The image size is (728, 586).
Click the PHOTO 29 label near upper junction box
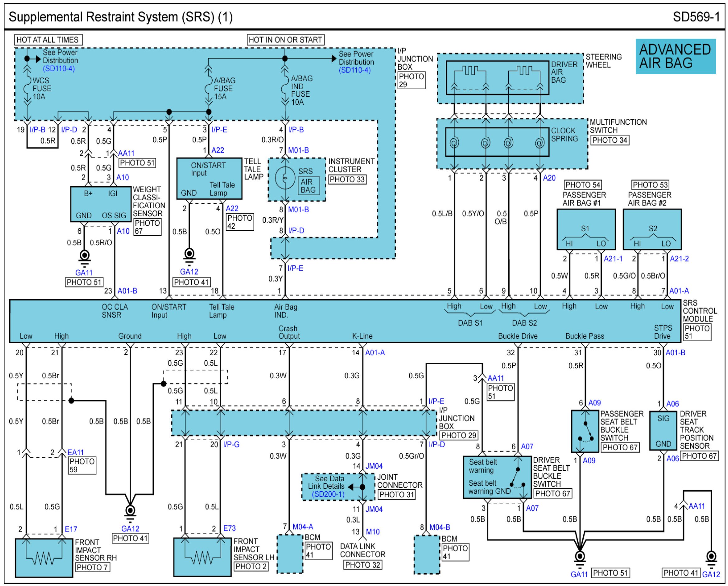411,80
